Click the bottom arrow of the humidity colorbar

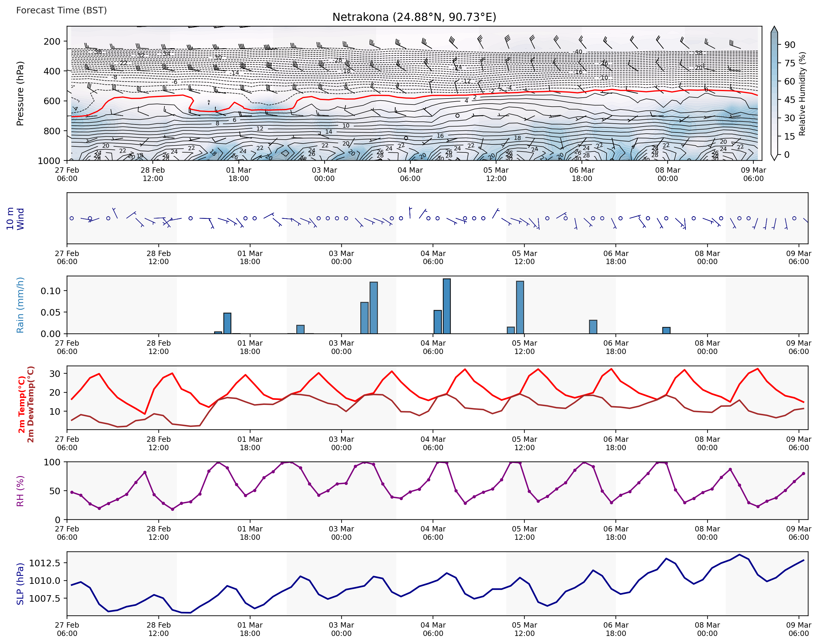[774, 157]
